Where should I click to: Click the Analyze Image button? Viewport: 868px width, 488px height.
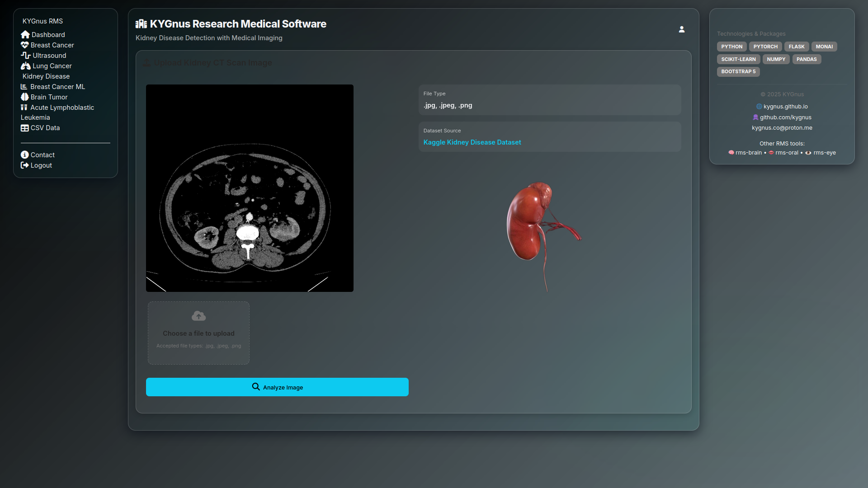[x=277, y=387]
